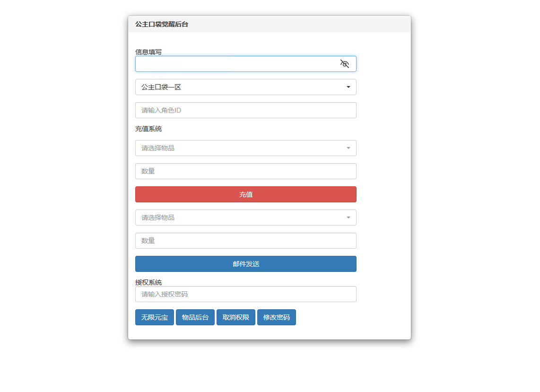Viewport: 540px width, 392px height.
Task: Focus the 请输入授权密码 input field
Action: tap(245, 294)
